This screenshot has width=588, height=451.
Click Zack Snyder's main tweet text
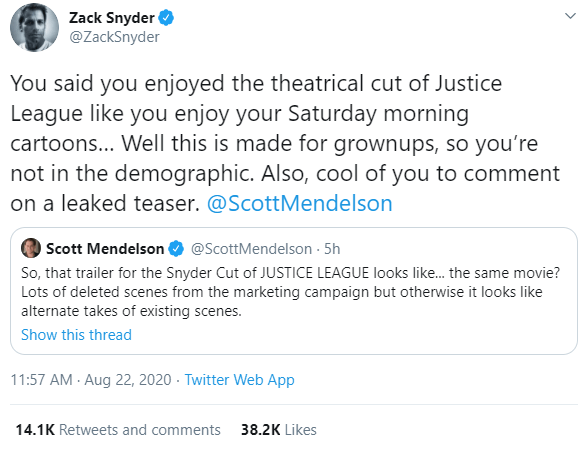point(285,143)
